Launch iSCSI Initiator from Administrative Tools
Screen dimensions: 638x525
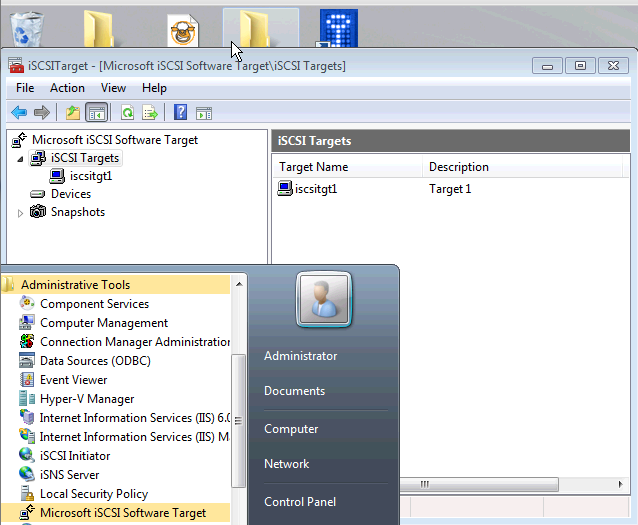click(74, 456)
